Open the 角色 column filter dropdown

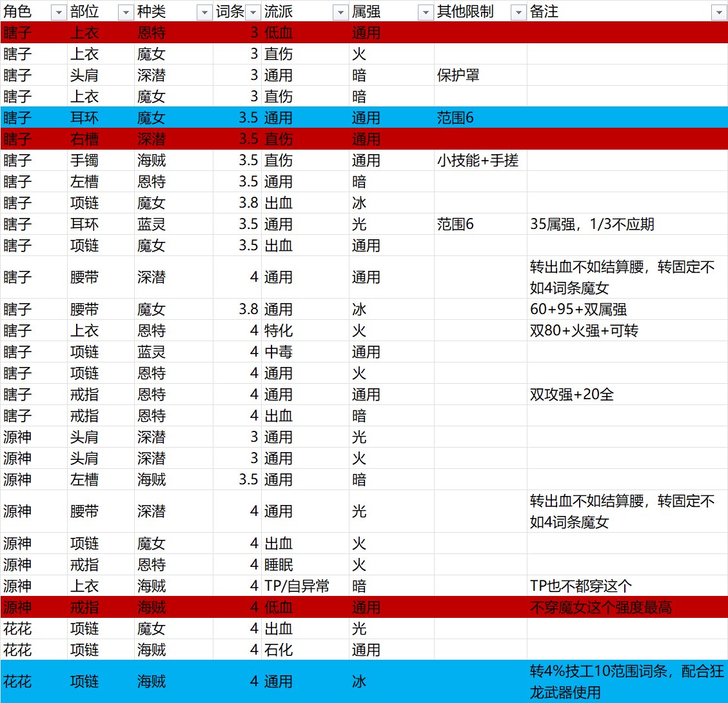pos(59,14)
